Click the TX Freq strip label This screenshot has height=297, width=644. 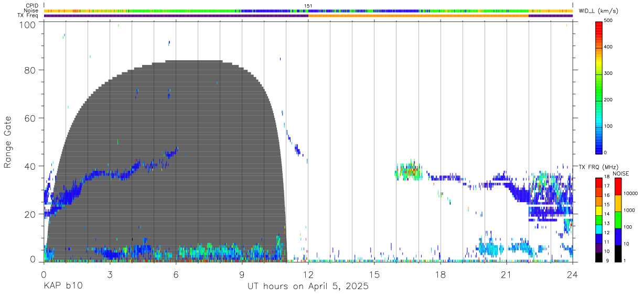(28, 15)
